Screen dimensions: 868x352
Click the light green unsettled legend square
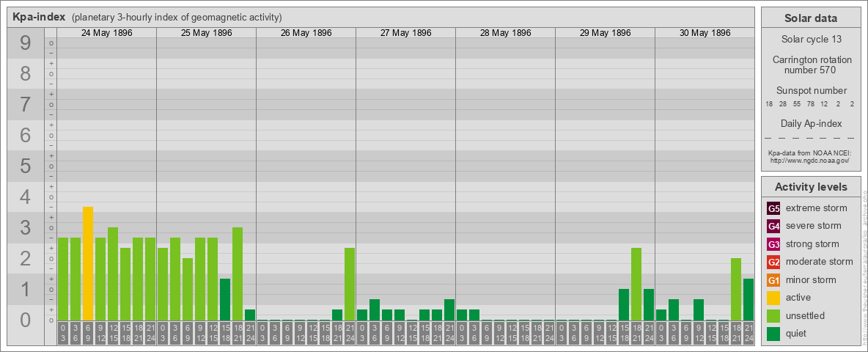coord(773,315)
